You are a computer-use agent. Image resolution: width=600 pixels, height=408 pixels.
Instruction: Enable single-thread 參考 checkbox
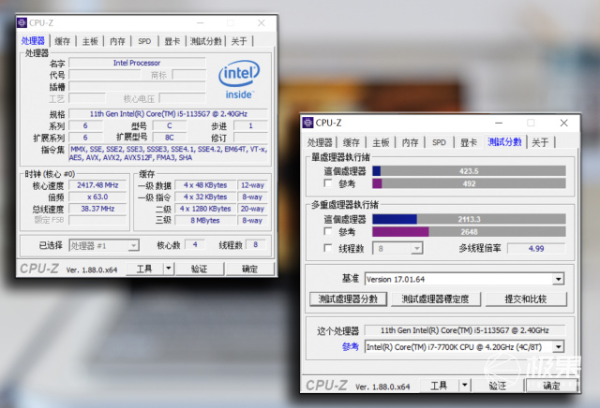[328, 183]
